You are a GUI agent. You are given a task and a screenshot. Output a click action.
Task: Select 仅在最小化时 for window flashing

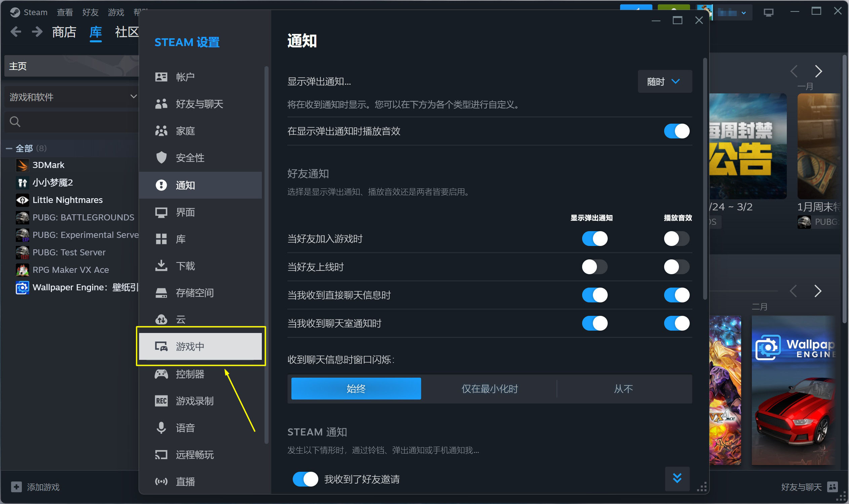click(490, 388)
